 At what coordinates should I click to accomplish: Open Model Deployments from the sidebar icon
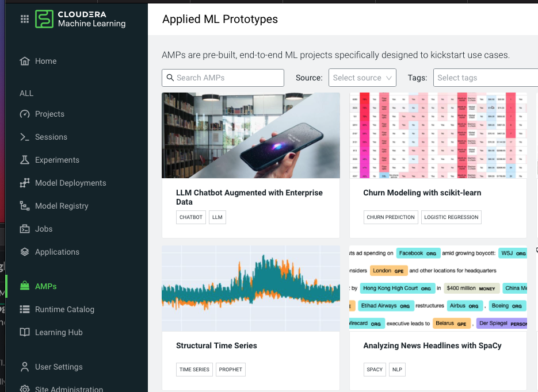(24, 183)
